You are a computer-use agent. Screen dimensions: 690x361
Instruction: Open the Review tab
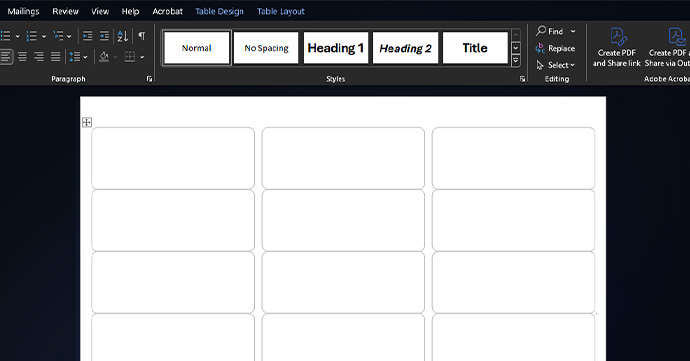[66, 11]
